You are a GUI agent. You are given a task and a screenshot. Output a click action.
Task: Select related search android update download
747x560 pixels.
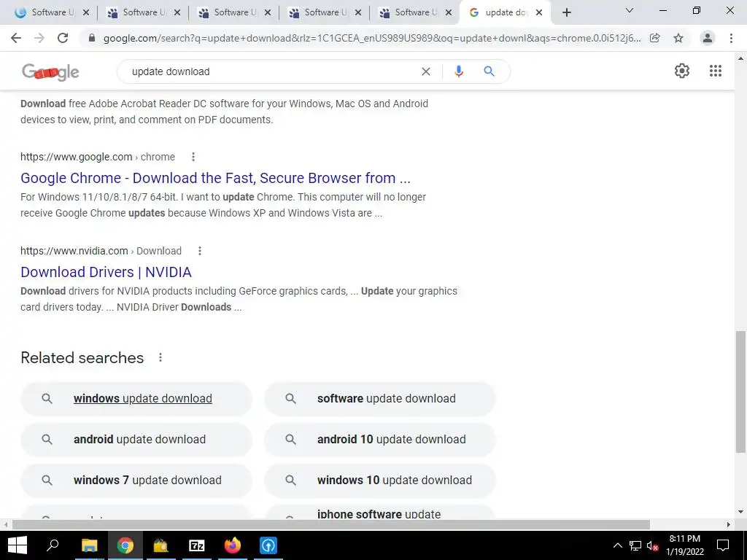click(x=136, y=439)
